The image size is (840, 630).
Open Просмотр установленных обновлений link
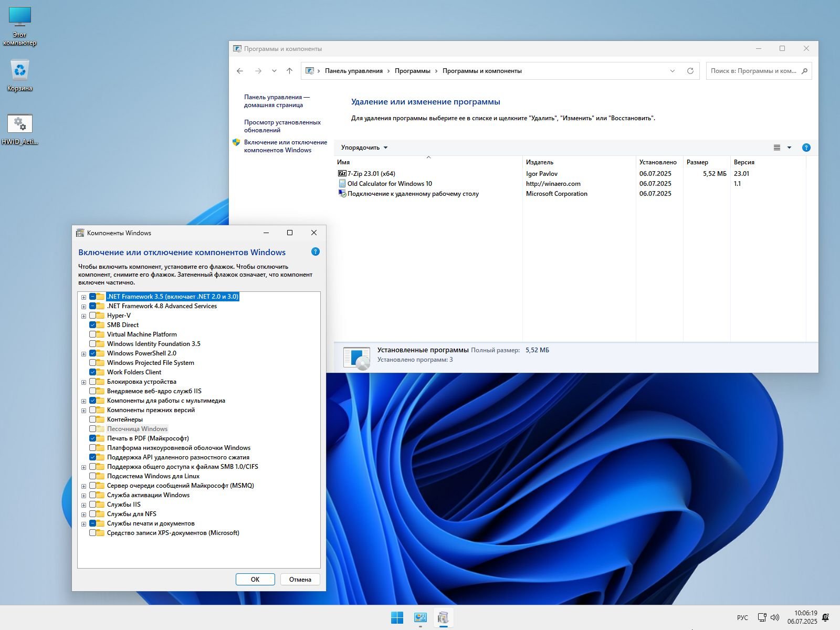coord(282,126)
